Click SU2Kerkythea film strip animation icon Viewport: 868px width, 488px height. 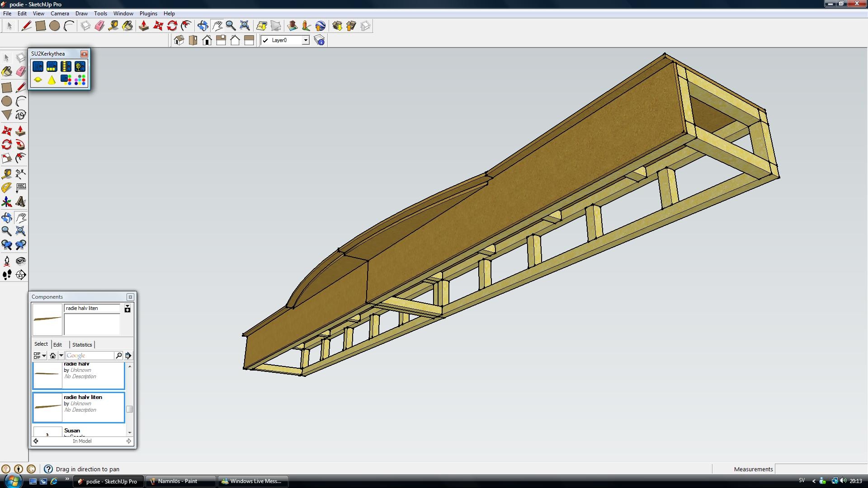66,66
